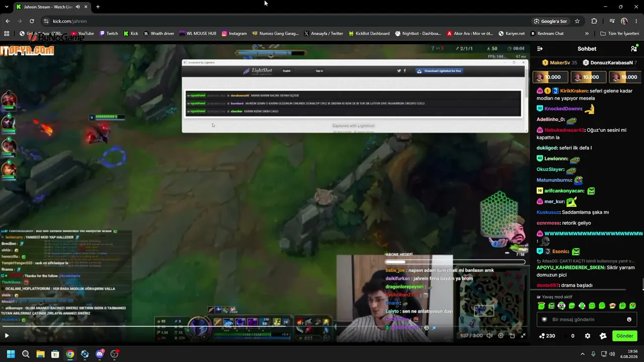Open Discord from the taskbar
The width and height of the screenshot is (644, 362).
click(x=100, y=354)
